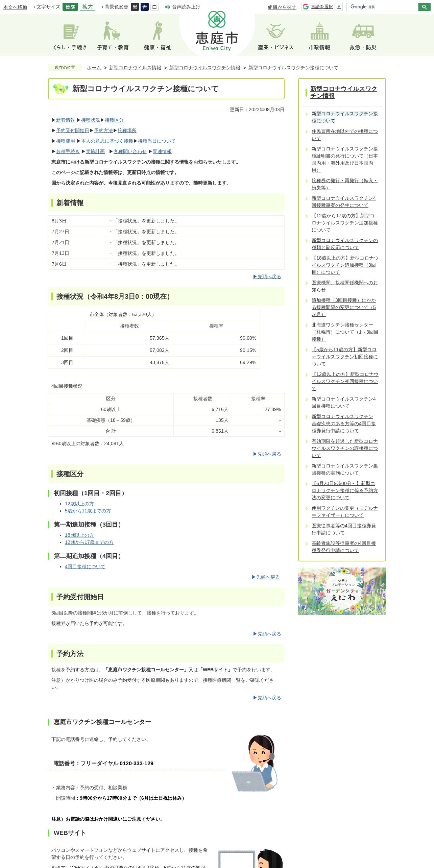Select the 69.29% third-dose rate cell
This screenshot has height=868, width=434.
point(216,362)
